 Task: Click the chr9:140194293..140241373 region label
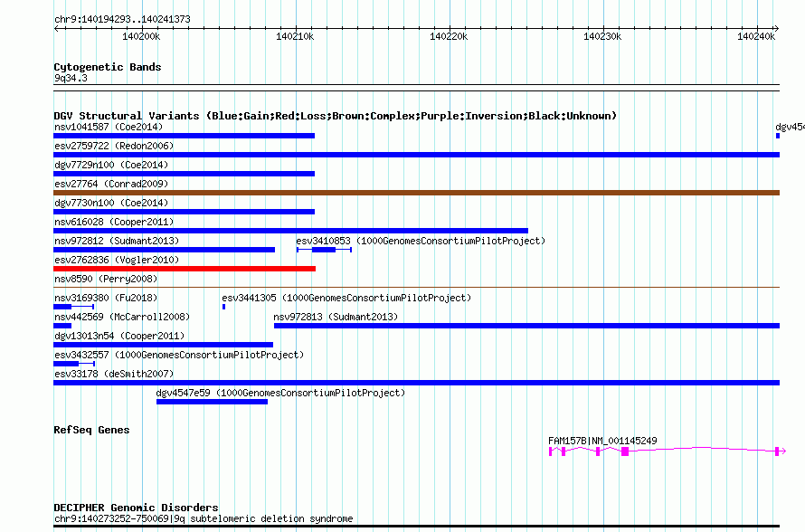point(122,19)
